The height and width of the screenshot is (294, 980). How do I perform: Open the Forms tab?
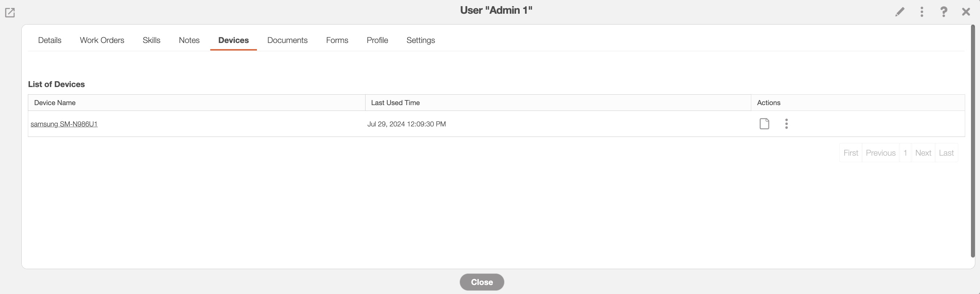point(337,40)
